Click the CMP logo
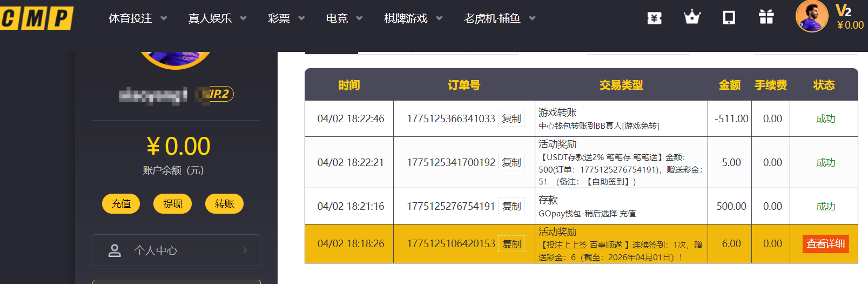 click(x=36, y=18)
